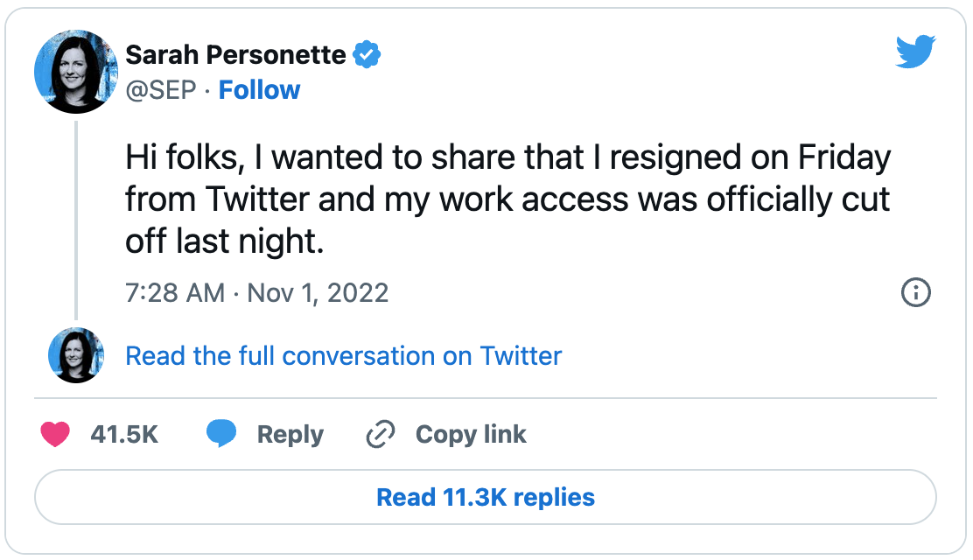
Task: Click the small avatar beside conversation link
Action: tap(75, 356)
